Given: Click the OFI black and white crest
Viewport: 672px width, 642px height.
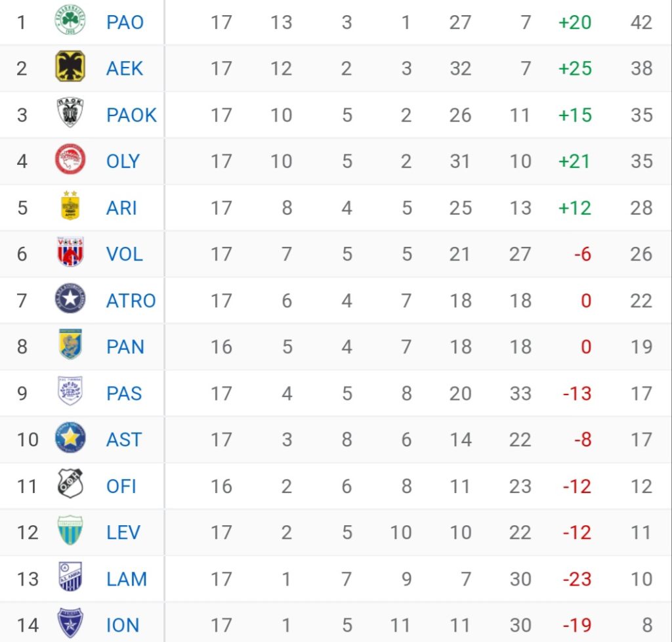Looking at the screenshot, I should 70,484.
